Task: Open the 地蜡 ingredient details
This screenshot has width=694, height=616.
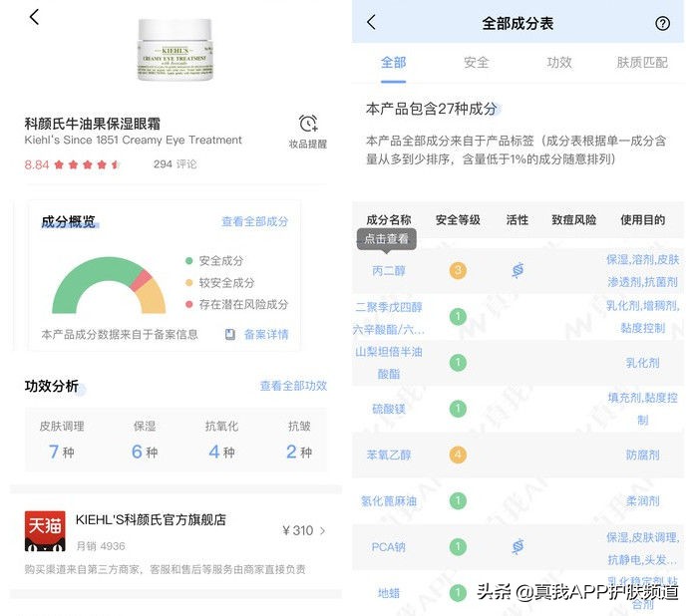Action: (x=389, y=593)
